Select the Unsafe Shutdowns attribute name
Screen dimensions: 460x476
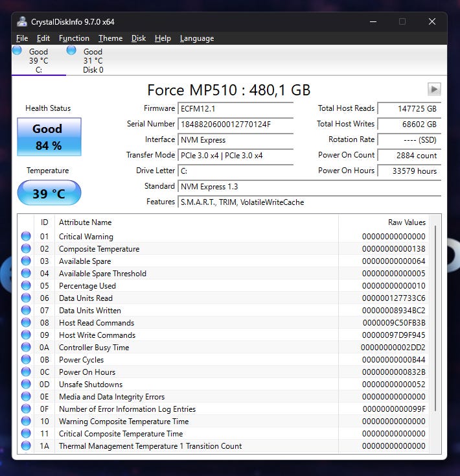coord(91,385)
